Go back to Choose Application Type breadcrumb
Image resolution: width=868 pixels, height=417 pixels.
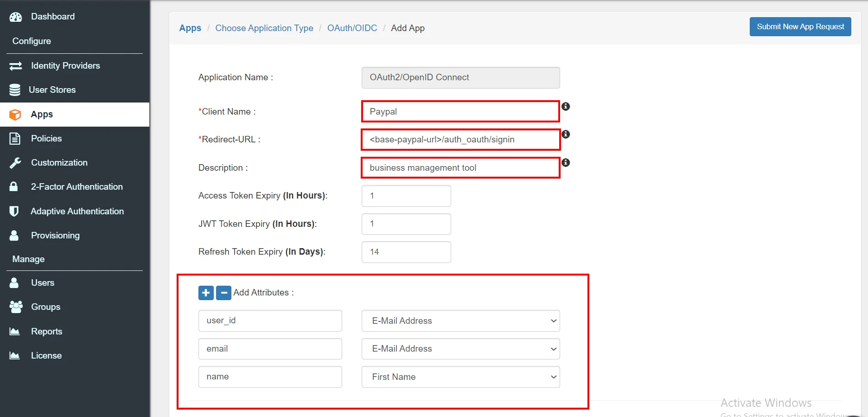click(264, 28)
